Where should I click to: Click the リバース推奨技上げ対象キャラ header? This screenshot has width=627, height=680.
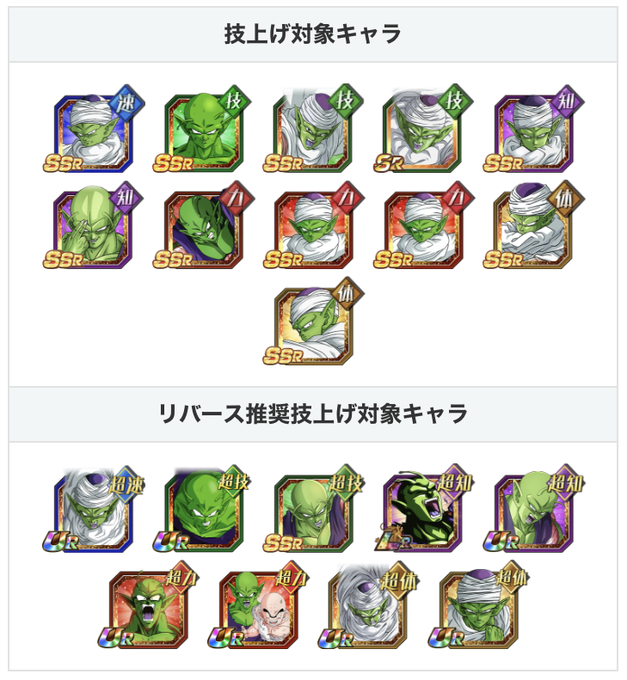(x=313, y=414)
